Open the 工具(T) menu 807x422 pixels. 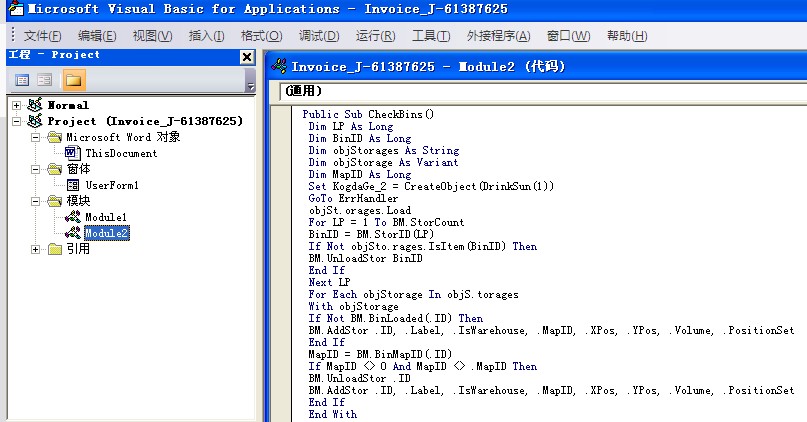click(431, 36)
